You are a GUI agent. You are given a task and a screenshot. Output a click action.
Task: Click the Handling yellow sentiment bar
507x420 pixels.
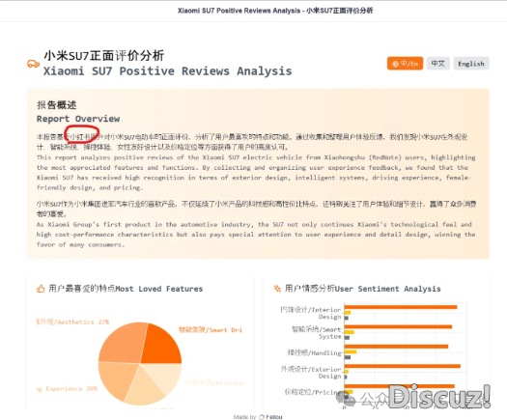coord(351,351)
